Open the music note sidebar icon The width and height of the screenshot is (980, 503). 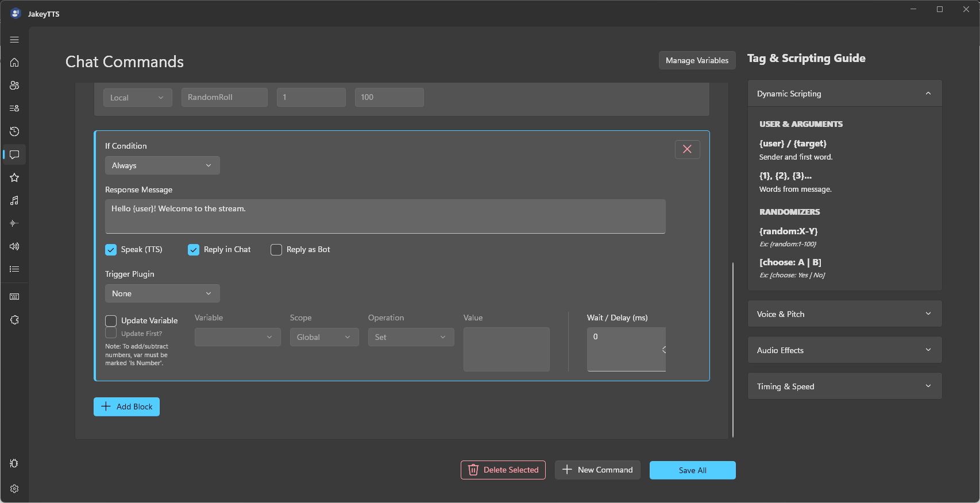pos(14,200)
